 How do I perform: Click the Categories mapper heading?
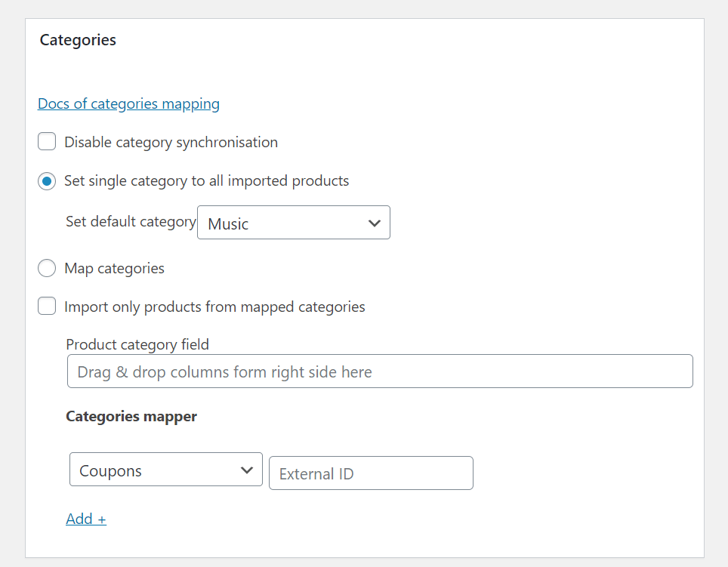[x=131, y=416]
